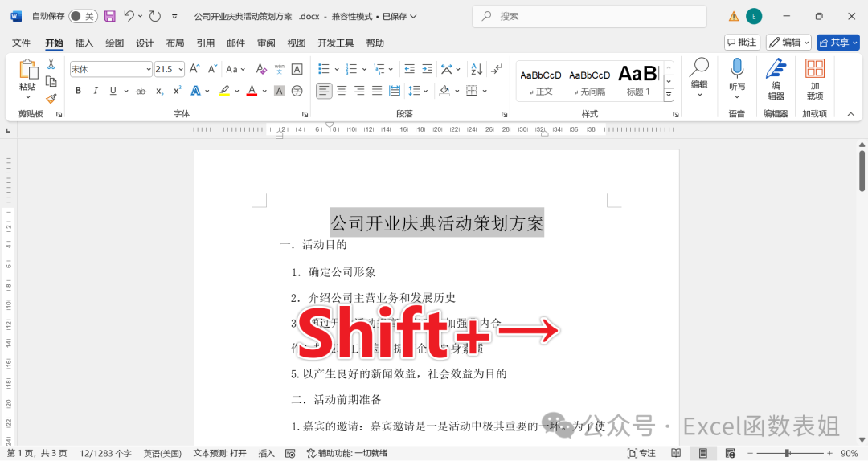The image size is (868, 461).
Task: Switch to Web Layout view
Action: pos(730,453)
